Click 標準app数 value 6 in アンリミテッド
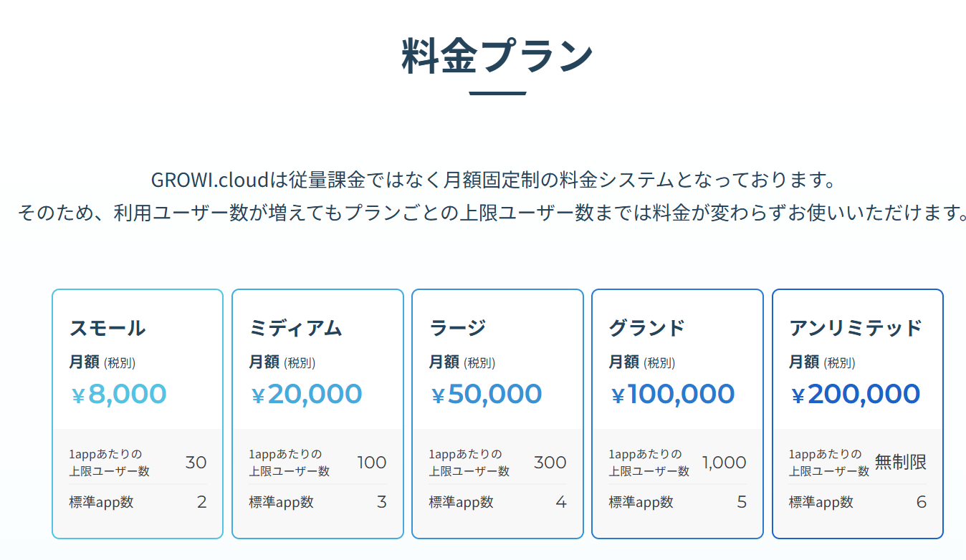Screen dimensions: 966x560 tap(922, 502)
